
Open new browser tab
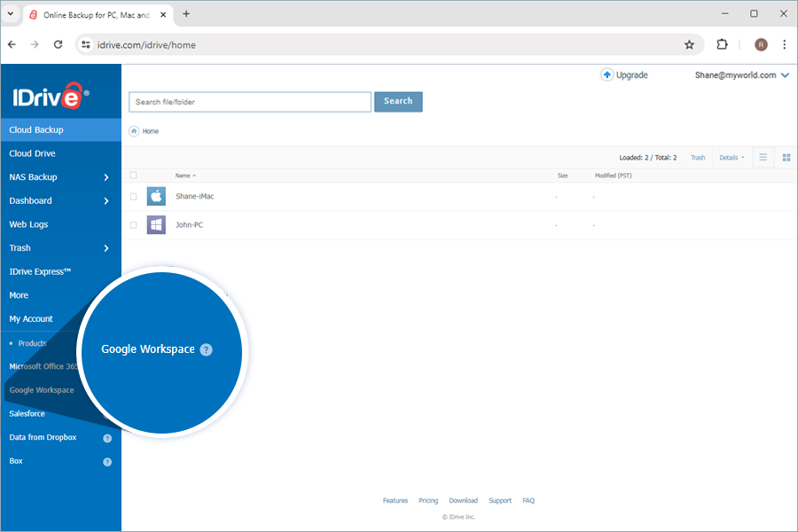(186, 14)
